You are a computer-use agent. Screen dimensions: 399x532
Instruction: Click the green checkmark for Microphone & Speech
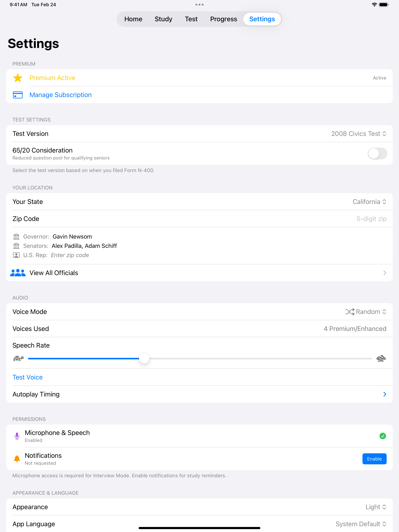[x=383, y=436]
